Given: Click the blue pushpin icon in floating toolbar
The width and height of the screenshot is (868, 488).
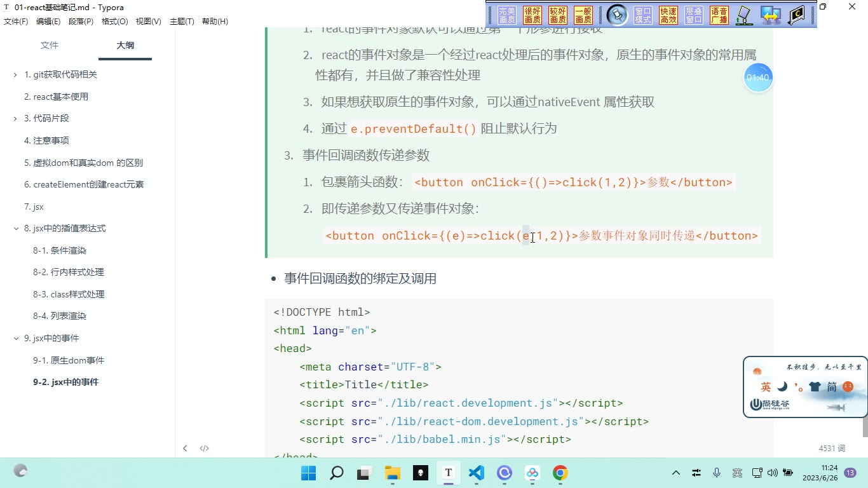Looking at the screenshot, I should (x=617, y=15).
